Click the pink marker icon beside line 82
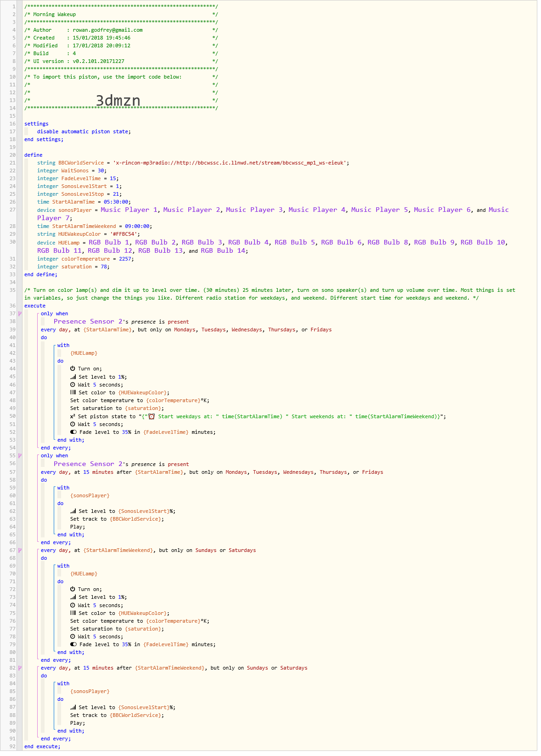This screenshot has height=756, width=541. pyautogui.click(x=20, y=668)
